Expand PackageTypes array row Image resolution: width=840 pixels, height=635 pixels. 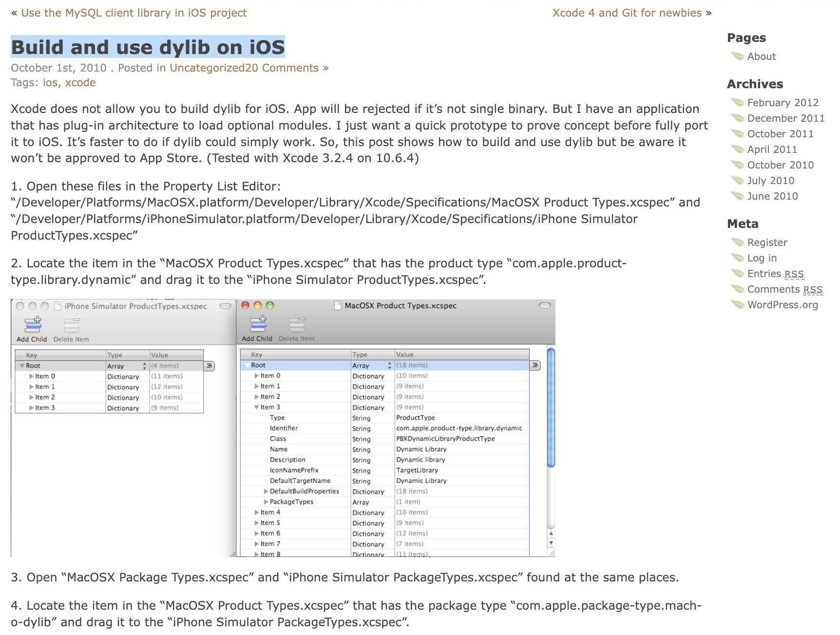(266, 502)
